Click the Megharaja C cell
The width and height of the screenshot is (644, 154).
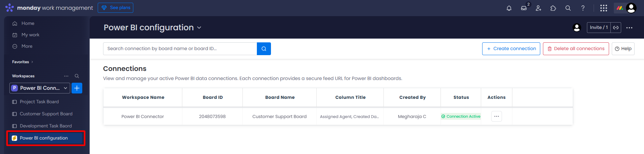click(x=412, y=116)
